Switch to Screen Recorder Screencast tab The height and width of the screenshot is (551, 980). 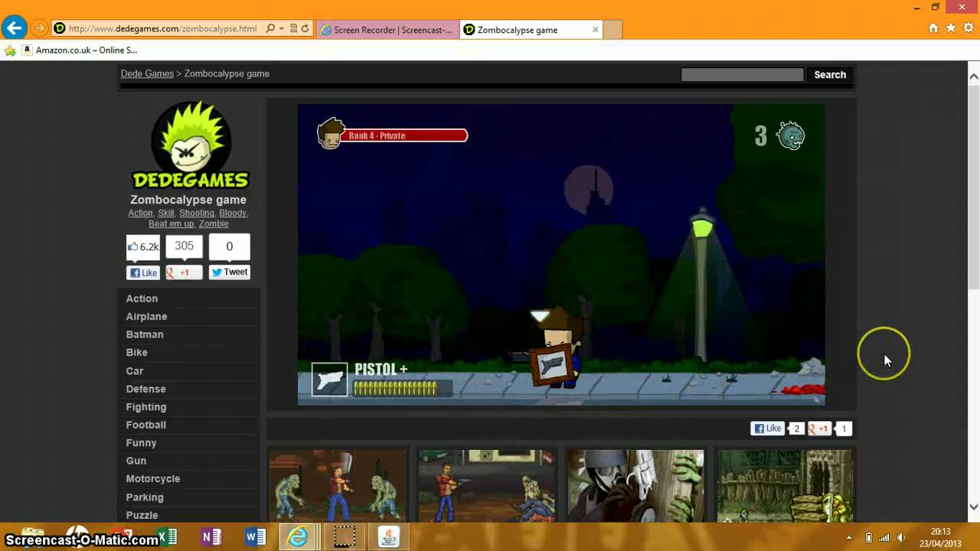point(387,30)
